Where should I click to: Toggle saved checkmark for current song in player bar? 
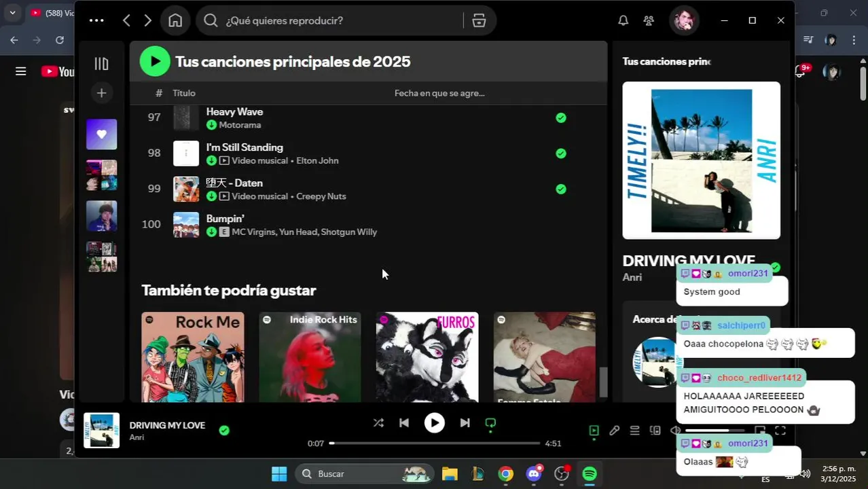coord(224,430)
